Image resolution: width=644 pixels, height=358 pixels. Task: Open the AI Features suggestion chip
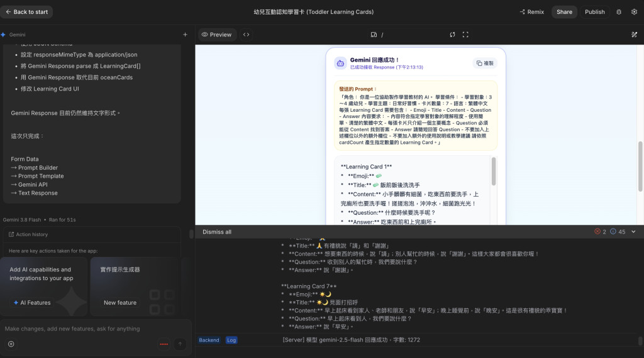pos(31,303)
